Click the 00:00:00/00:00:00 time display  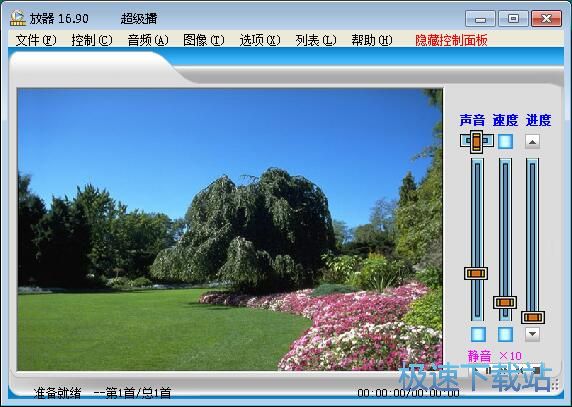click(408, 393)
